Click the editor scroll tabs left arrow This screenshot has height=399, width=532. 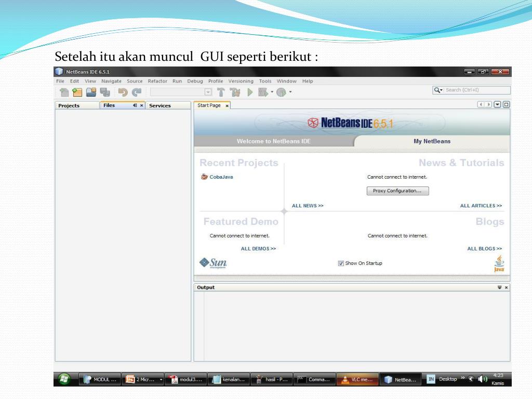click(481, 104)
